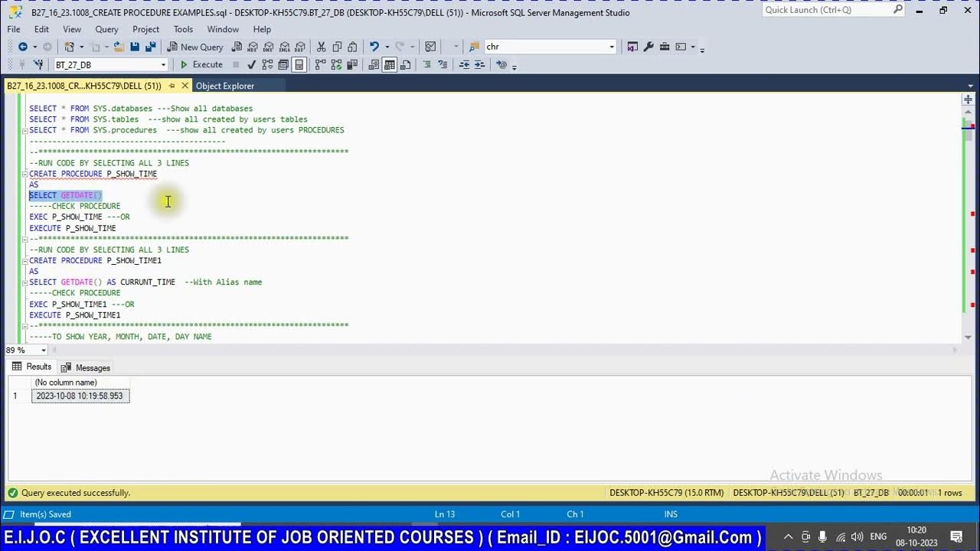Click the Find in Files icon
The height and width of the screenshot is (551, 980).
click(x=475, y=47)
